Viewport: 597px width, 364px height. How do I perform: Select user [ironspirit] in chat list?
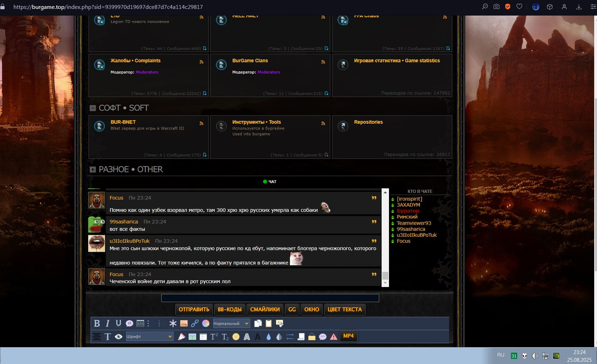pos(410,199)
